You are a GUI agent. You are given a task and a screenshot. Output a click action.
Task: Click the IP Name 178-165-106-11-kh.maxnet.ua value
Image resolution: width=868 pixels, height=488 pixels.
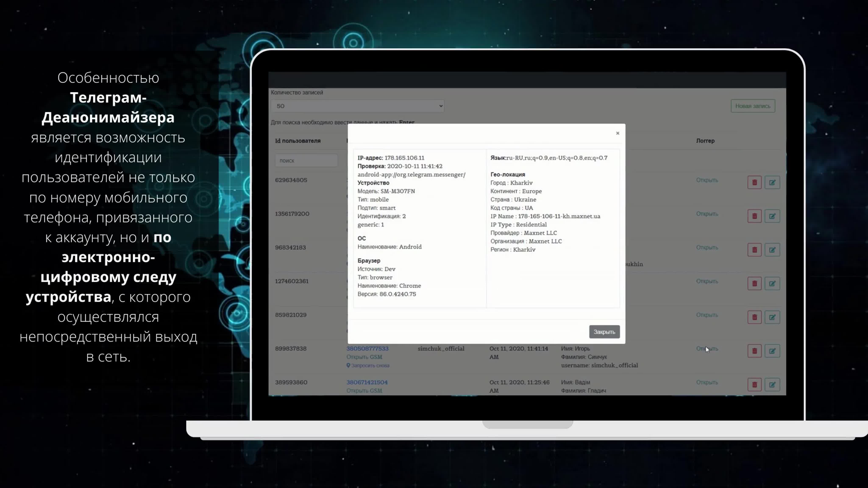click(x=559, y=216)
